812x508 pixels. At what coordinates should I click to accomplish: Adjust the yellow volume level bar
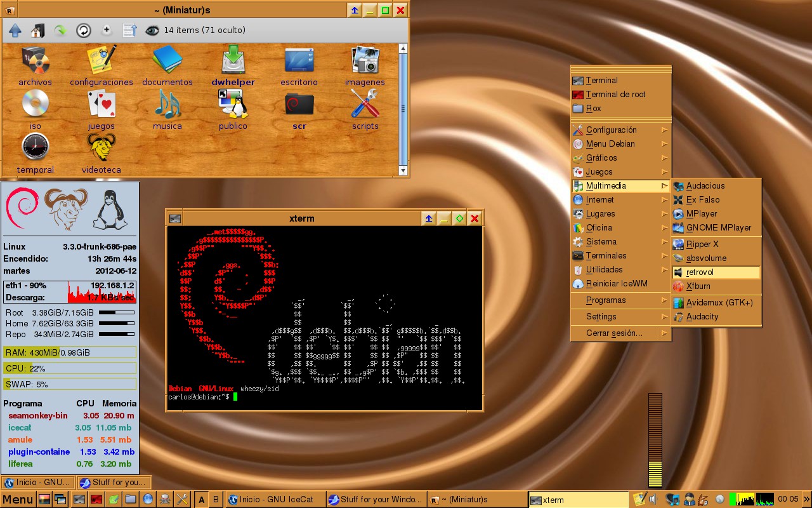(655, 441)
